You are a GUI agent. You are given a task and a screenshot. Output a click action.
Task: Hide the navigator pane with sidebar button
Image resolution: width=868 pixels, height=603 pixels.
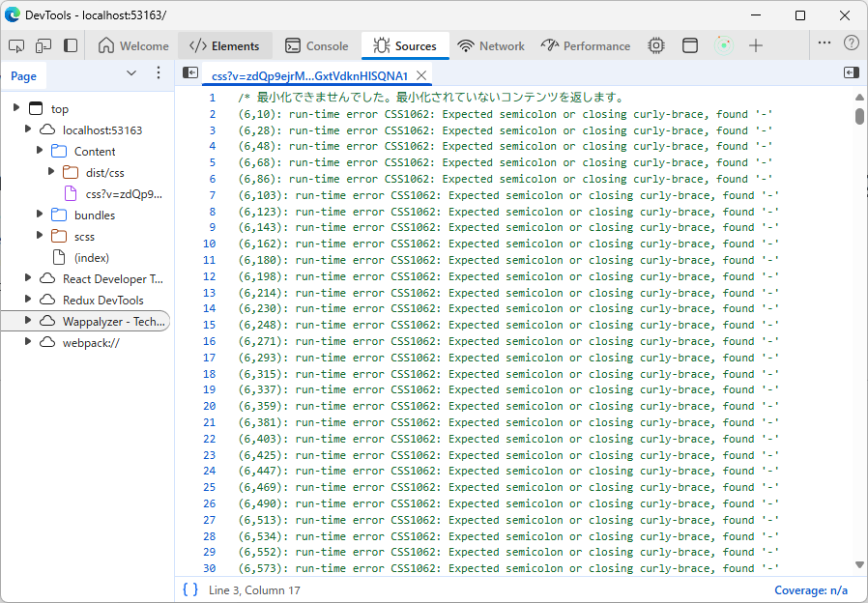(x=190, y=73)
